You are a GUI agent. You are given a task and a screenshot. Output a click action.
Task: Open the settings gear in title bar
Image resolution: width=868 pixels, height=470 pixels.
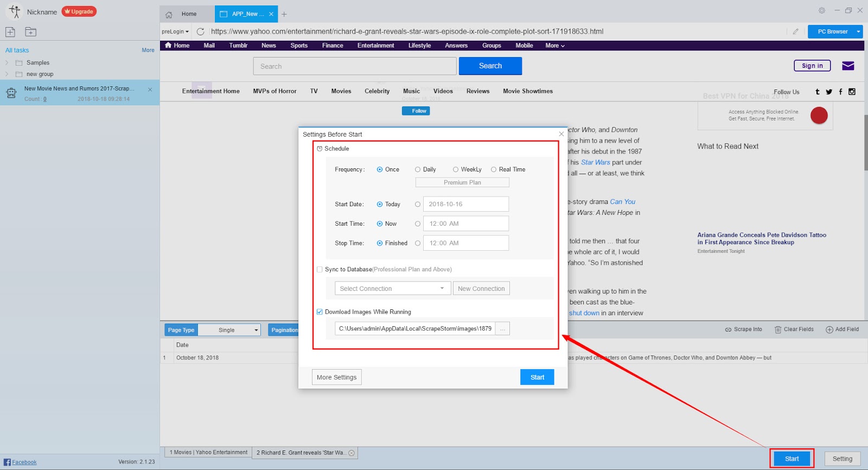[x=822, y=10]
